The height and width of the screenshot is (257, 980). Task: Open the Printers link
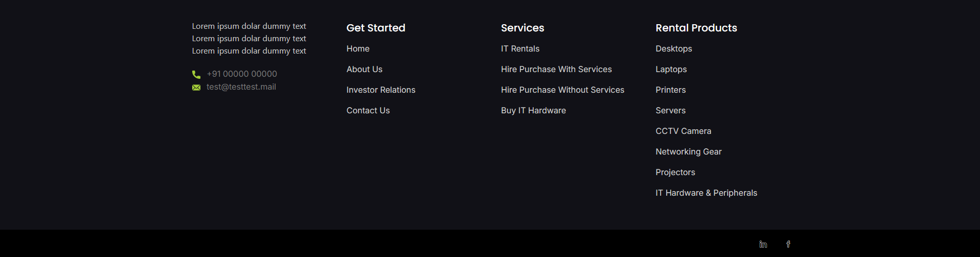[x=670, y=90]
